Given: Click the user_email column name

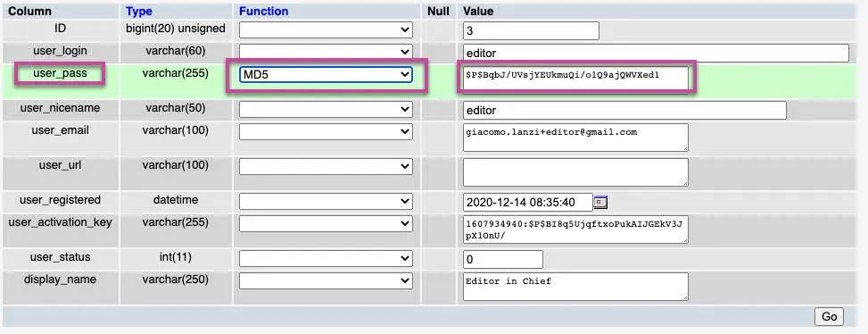Looking at the screenshot, I should (x=61, y=130).
